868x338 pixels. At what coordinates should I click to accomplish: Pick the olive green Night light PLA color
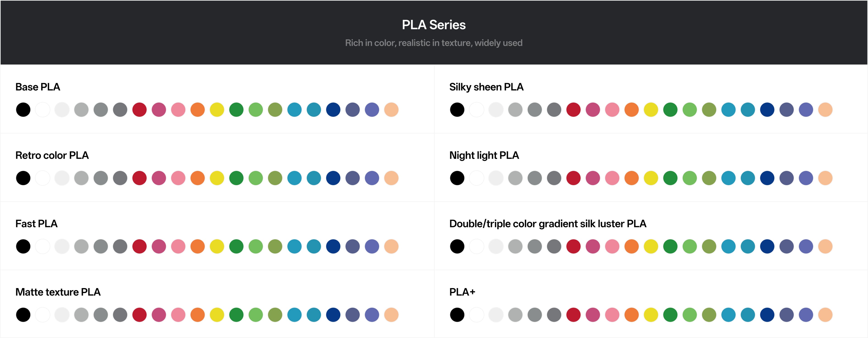[709, 178]
